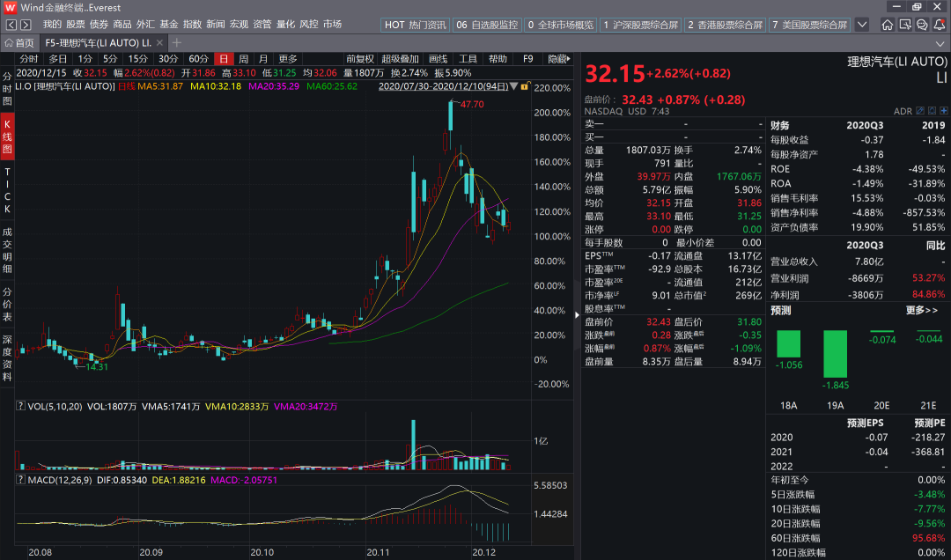Image resolution: width=951 pixels, height=560 pixels.
Task: Toggle the lock icon beside the chart date range
Action: click(525, 87)
